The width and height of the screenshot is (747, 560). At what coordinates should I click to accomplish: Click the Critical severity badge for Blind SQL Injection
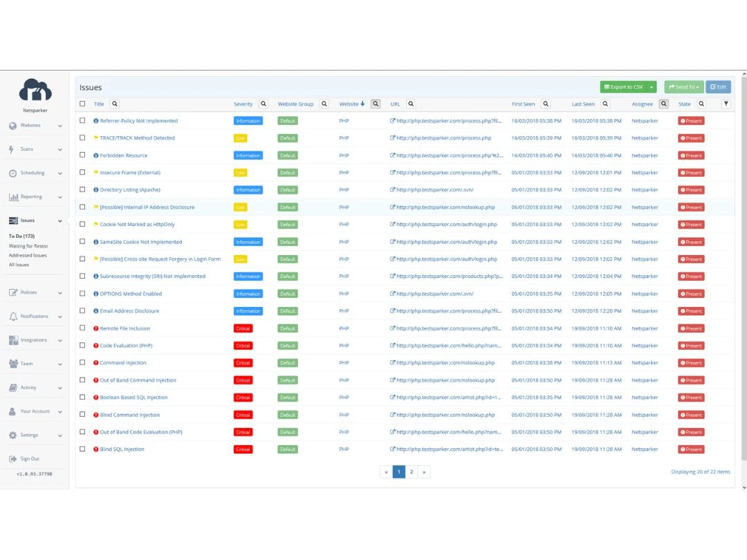coord(243,449)
